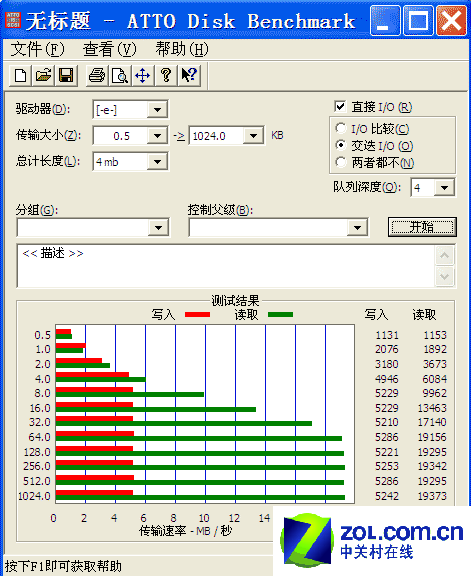
Task: Click the Open folder toolbar icon
Action: tap(43, 76)
